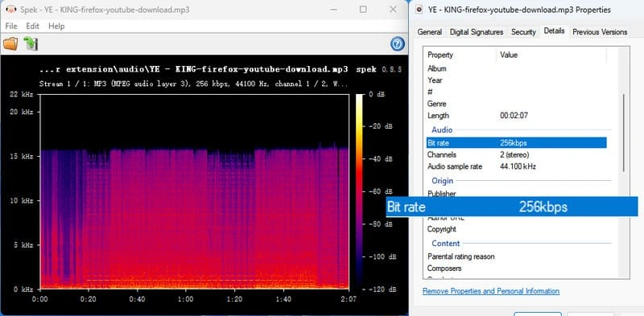644x316 pixels.
Task: Click the Origin section heading
Action: [x=442, y=181]
